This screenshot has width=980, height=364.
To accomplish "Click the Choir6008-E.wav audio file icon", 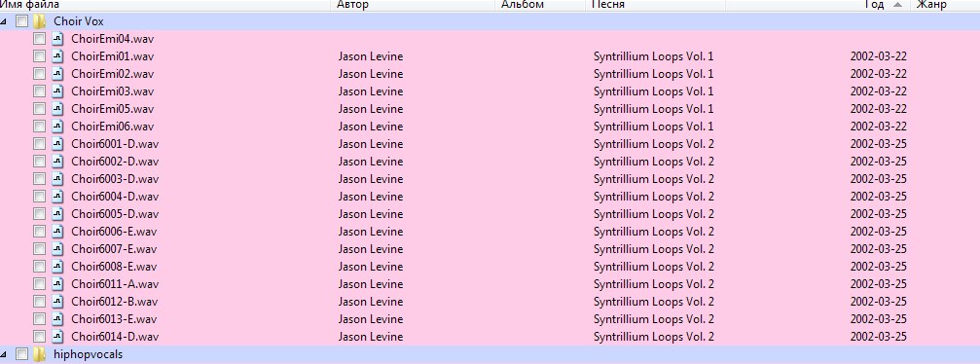I will click(57, 267).
